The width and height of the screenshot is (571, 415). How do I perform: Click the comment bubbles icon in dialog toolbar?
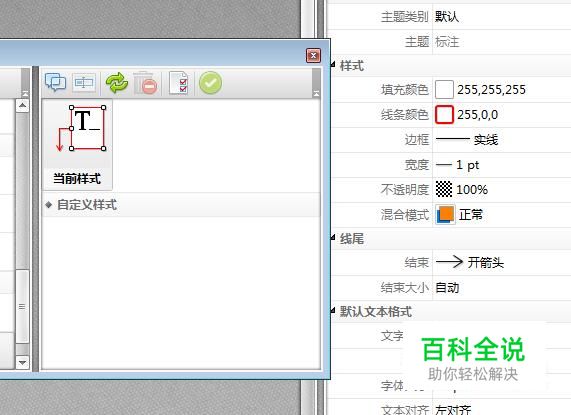click(55, 83)
